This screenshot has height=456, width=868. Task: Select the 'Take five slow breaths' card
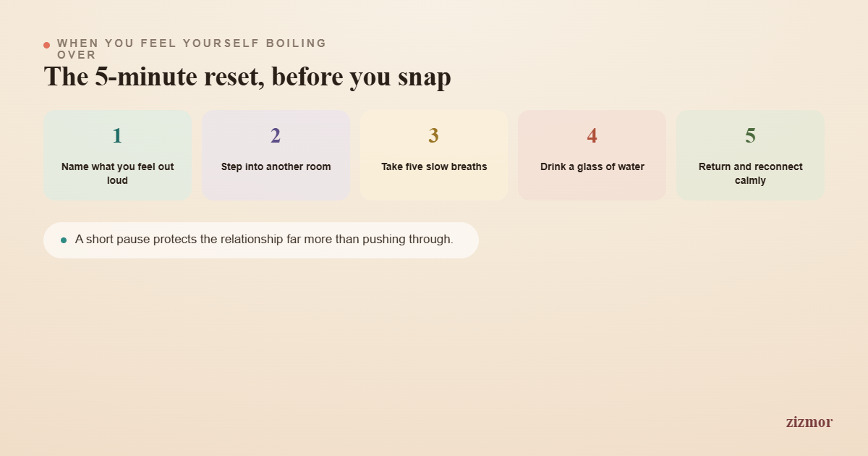[x=434, y=155]
